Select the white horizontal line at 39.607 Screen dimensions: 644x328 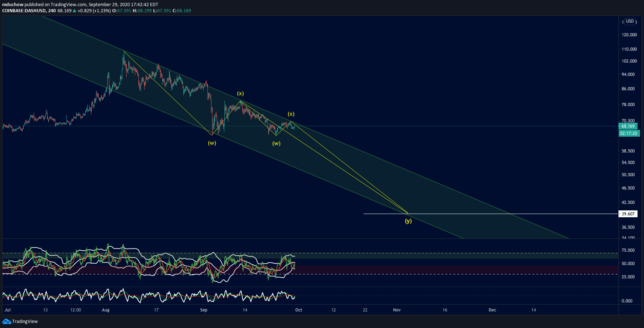coord(491,214)
